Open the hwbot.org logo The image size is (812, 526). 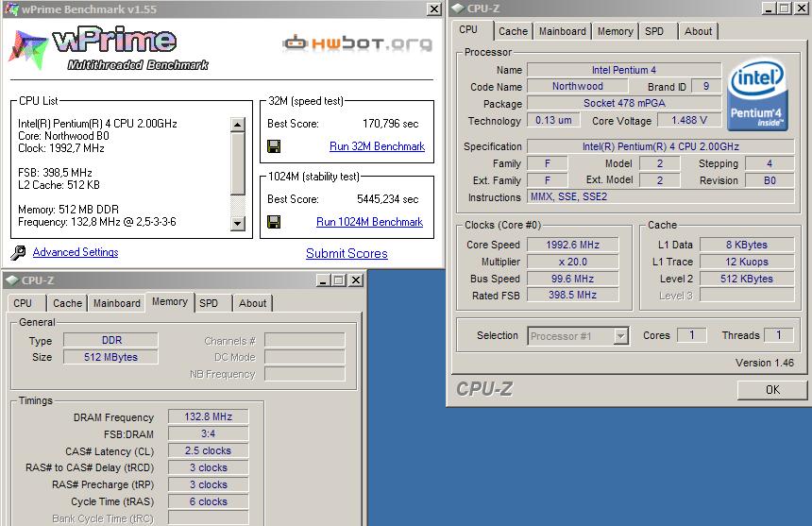click(x=357, y=43)
